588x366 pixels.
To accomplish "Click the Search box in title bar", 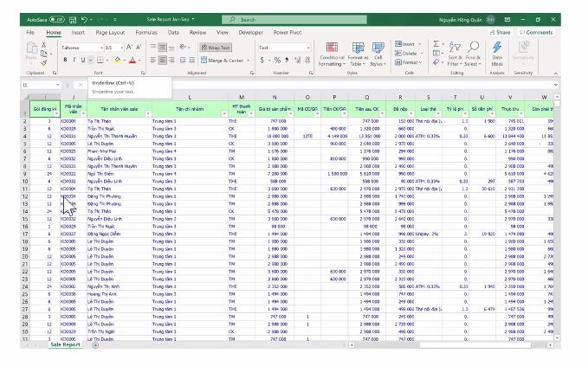I will (x=294, y=20).
